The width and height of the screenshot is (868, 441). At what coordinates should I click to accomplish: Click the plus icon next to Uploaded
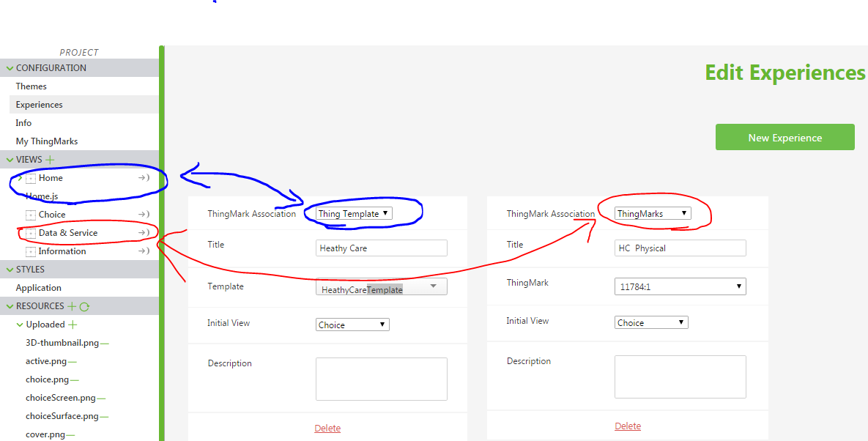point(73,325)
